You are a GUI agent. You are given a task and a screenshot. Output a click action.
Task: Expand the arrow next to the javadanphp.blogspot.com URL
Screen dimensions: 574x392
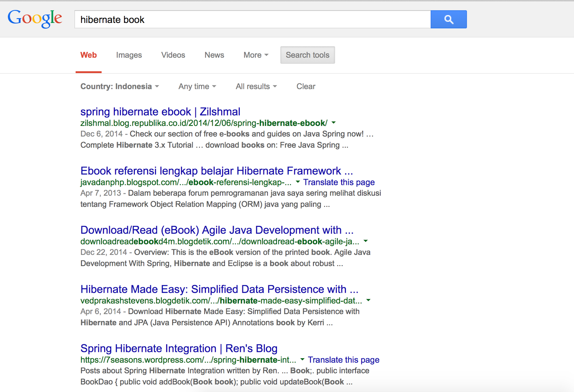pyautogui.click(x=298, y=182)
